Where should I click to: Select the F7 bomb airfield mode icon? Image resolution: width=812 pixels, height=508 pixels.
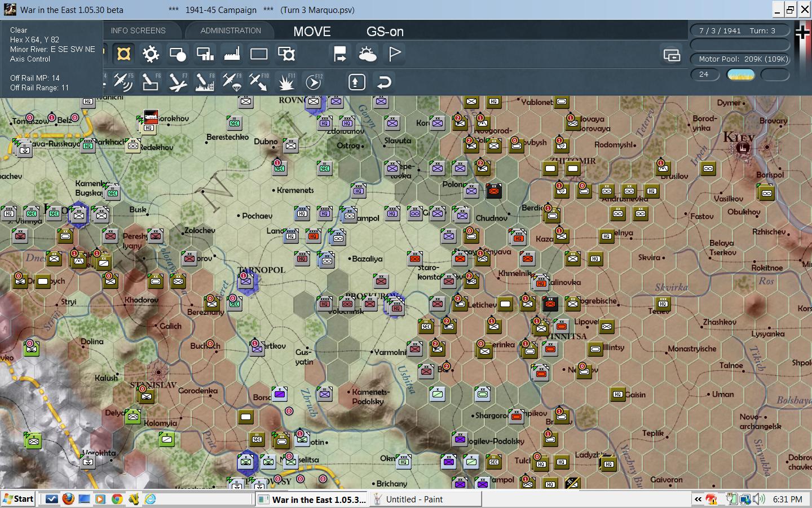pyautogui.click(x=178, y=82)
